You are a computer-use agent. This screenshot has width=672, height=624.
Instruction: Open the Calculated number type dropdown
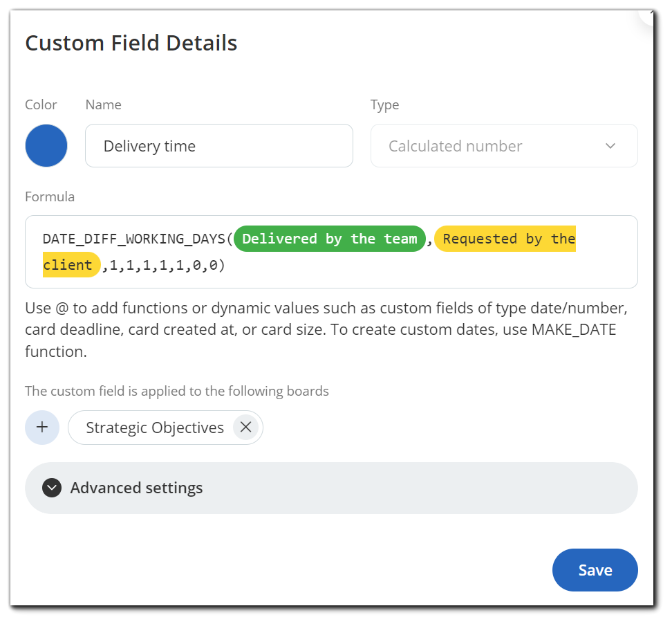tap(504, 146)
